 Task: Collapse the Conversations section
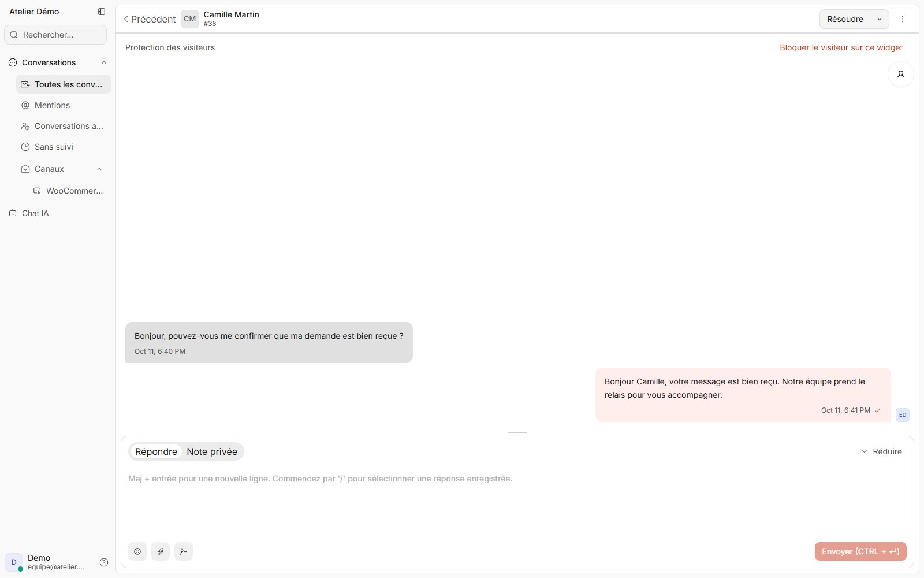click(x=104, y=62)
